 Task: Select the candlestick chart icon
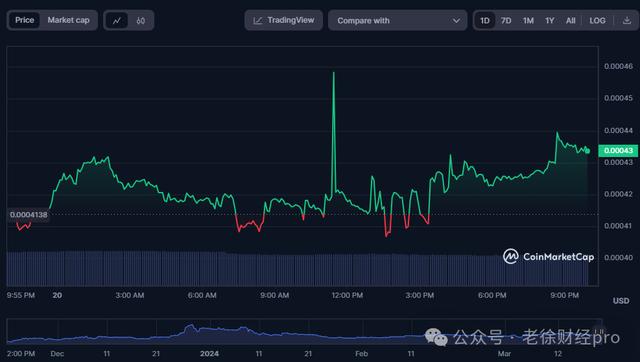pyautogui.click(x=140, y=20)
